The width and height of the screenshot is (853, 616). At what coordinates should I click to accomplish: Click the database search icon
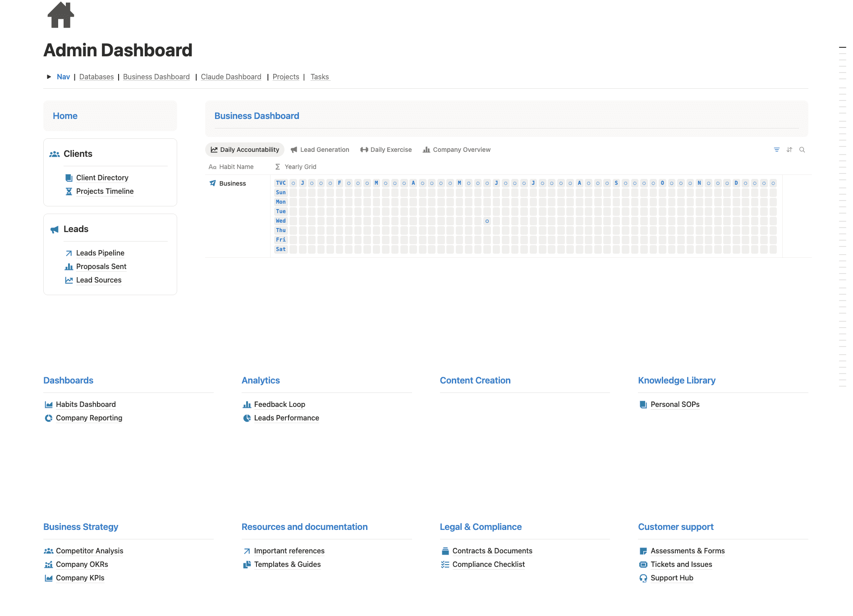coord(802,150)
